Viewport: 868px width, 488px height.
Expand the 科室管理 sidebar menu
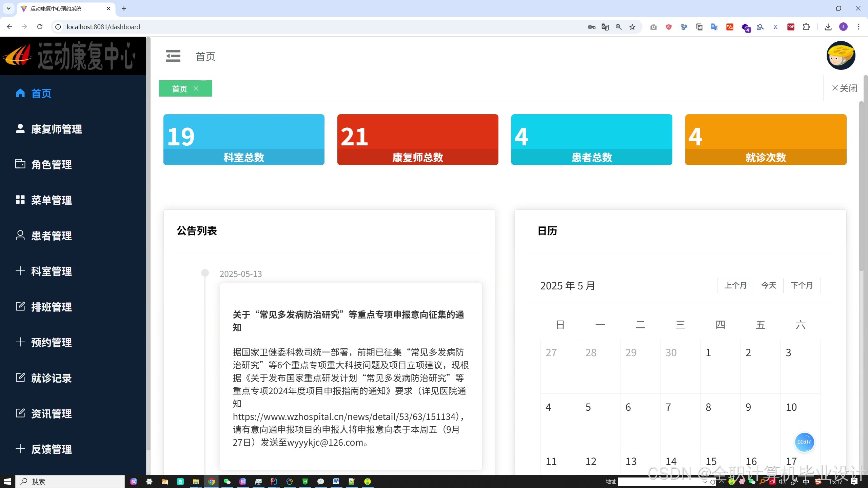pos(51,271)
